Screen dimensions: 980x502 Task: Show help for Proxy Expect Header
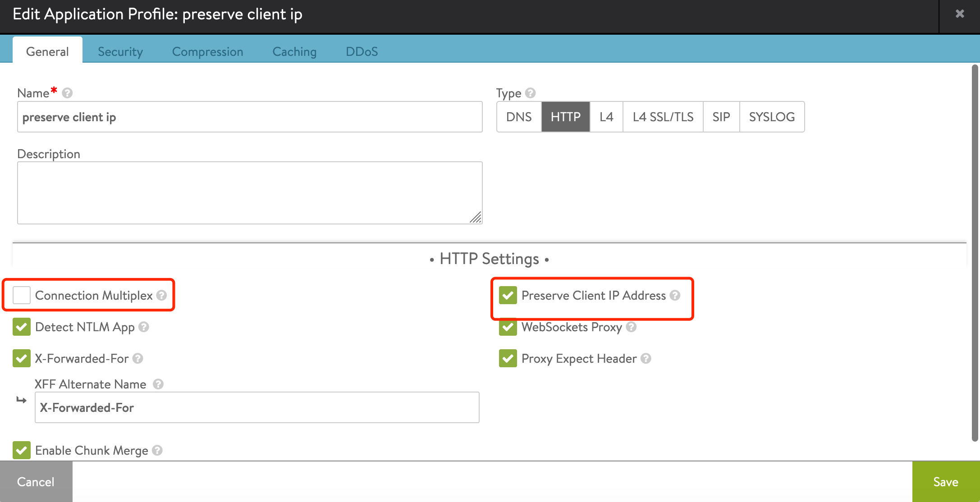pos(646,358)
